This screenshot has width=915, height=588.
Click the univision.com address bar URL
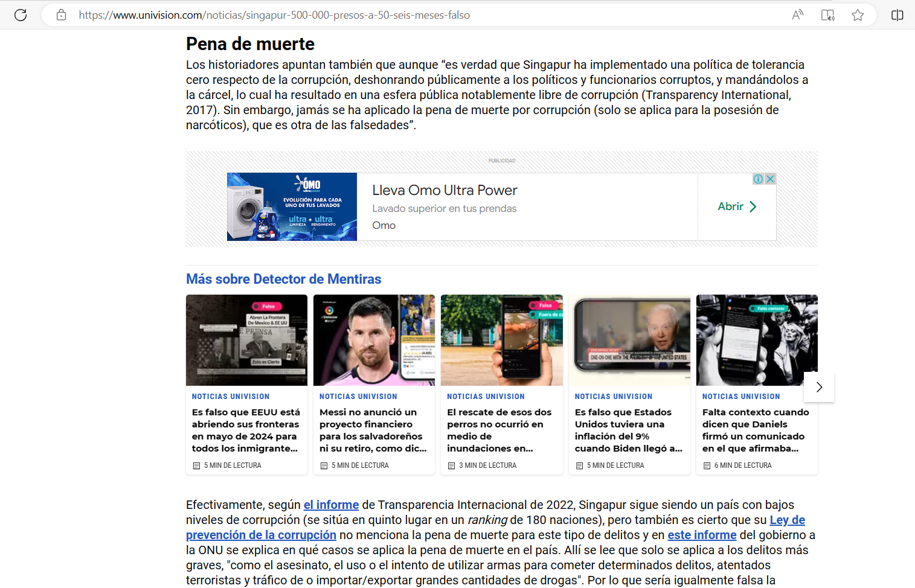point(274,15)
